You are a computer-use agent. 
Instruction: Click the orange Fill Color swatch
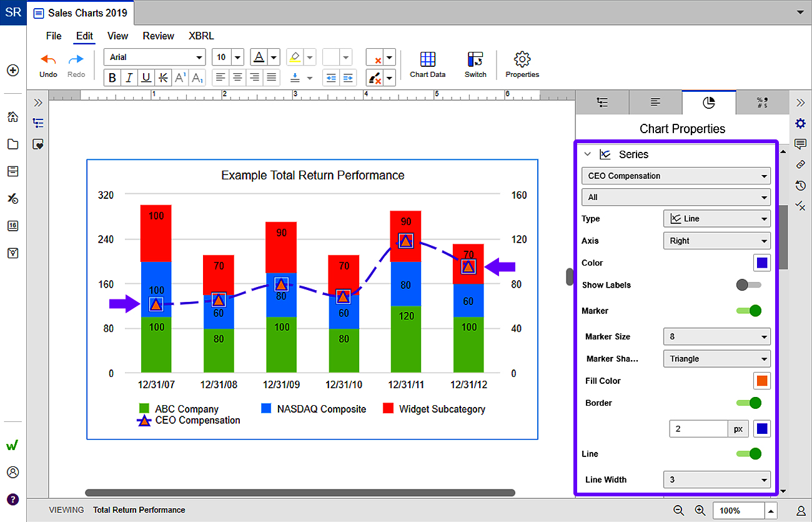coord(762,381)
